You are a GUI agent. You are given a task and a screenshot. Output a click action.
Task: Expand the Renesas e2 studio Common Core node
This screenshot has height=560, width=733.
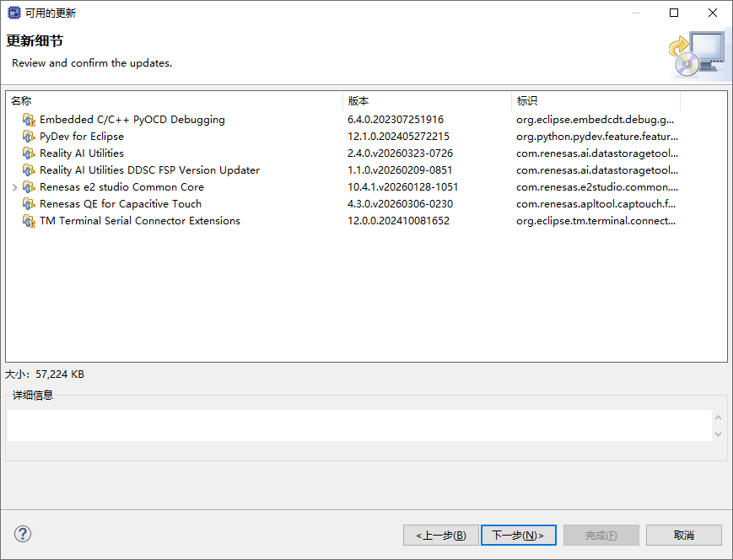coord(14,187)
